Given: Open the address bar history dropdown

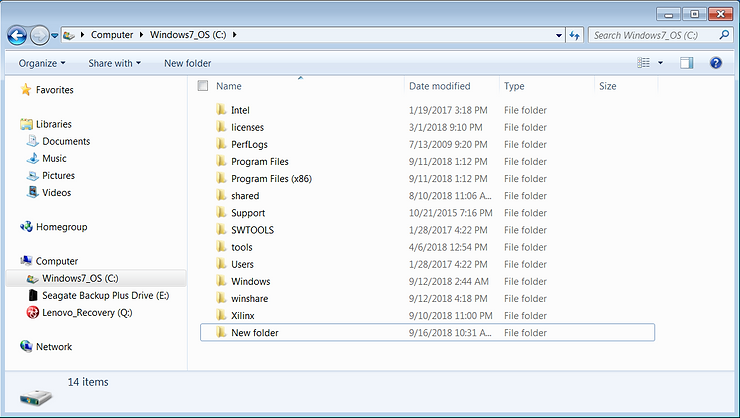Looking at the screenshot, I should 559,35.
